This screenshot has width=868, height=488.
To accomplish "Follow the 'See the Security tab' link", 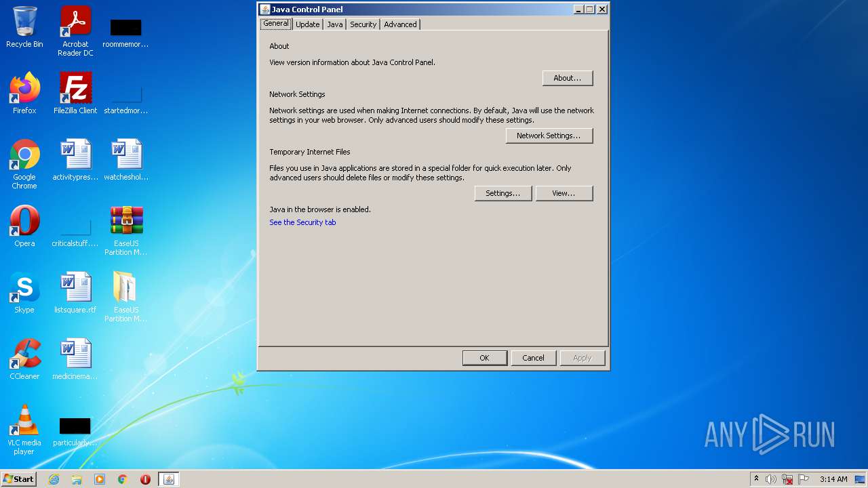I will (302, 222).
